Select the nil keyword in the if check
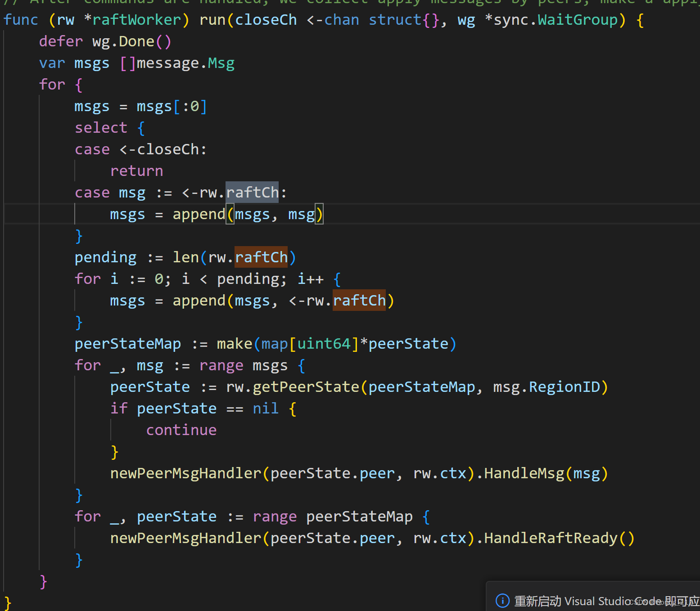Viewport: 700px width, 611px height. tap(266, 408)
